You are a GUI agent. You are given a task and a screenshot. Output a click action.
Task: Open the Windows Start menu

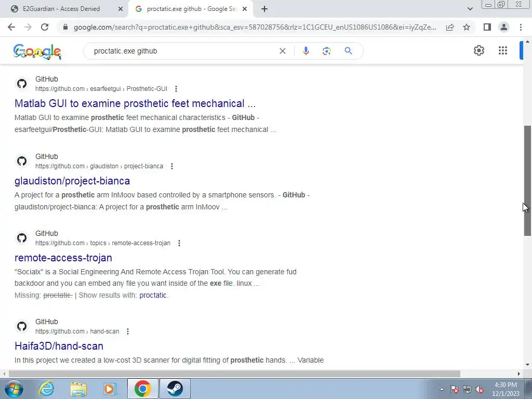pos(14,389)
